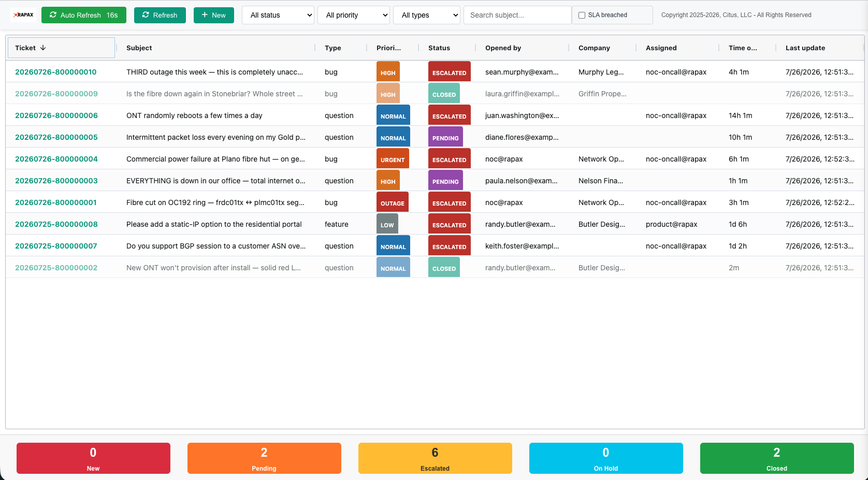Sort by the Status column header
Screen dimensions: 868x480
tap(439, 48)
